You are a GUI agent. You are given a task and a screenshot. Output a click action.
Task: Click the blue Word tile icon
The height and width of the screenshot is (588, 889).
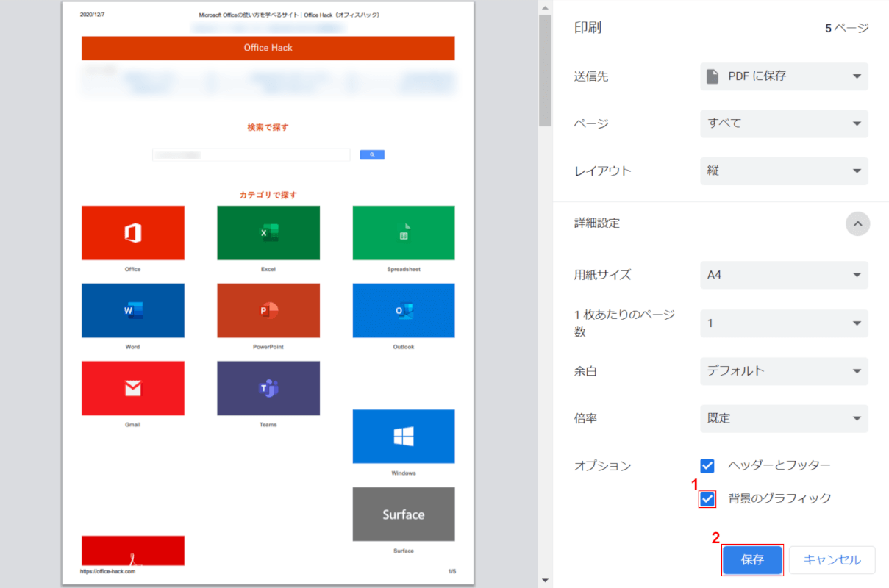coord(132,310)
